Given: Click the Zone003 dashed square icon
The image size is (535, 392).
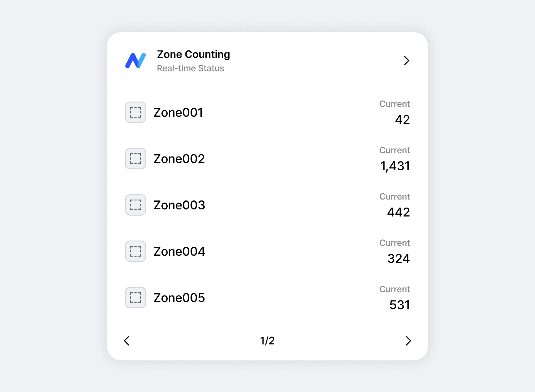Looking at the screenshot, I should pyautogui.click(x=136, y=205).
